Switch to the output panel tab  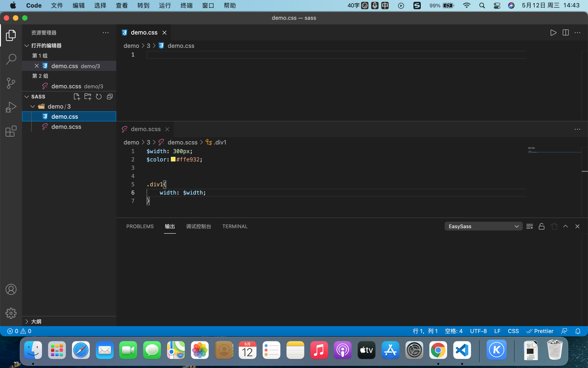pyautogui.click(x=170, y=226)
